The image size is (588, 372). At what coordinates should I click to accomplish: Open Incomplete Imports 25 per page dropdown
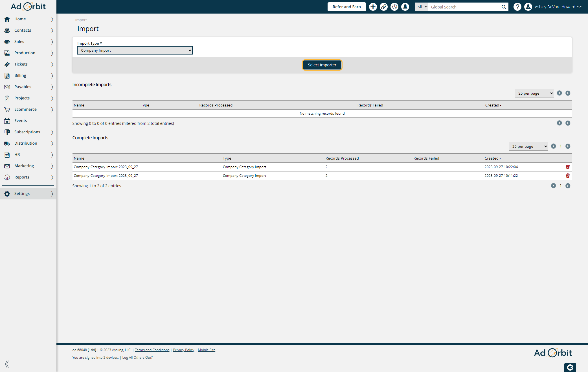click(534, 93)
